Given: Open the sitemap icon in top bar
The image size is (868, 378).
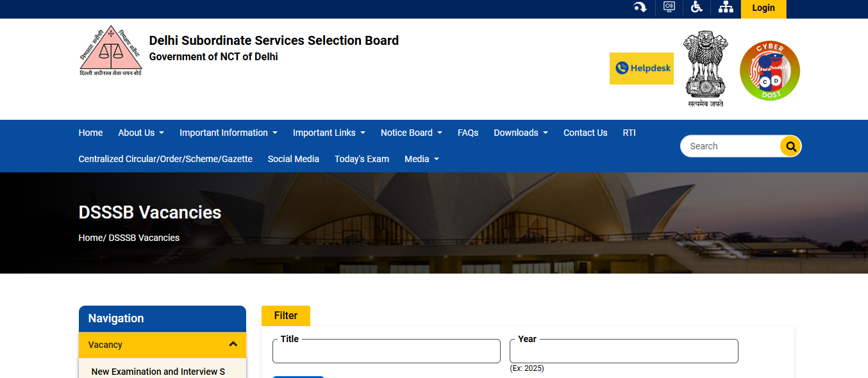Looking at the screenshot, I should point(726,8).
